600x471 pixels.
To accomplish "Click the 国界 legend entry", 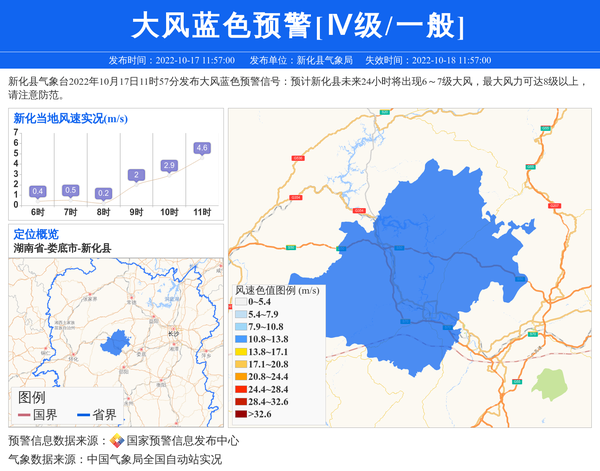I will 38,414.
